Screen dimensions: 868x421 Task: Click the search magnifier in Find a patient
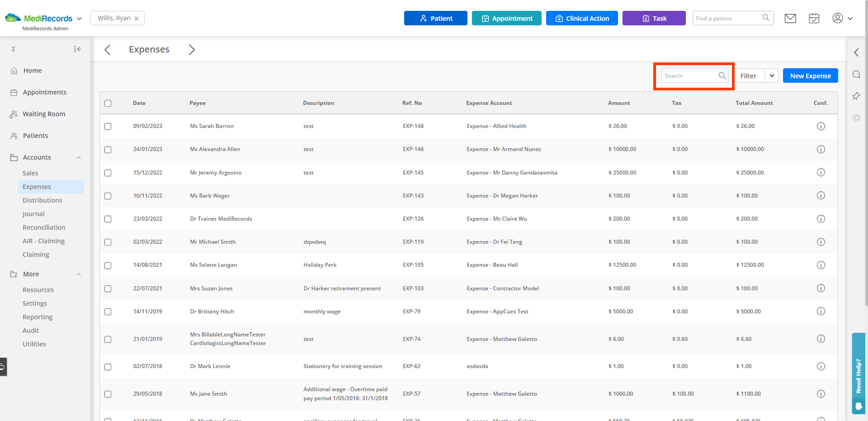[x=766, y=18]
